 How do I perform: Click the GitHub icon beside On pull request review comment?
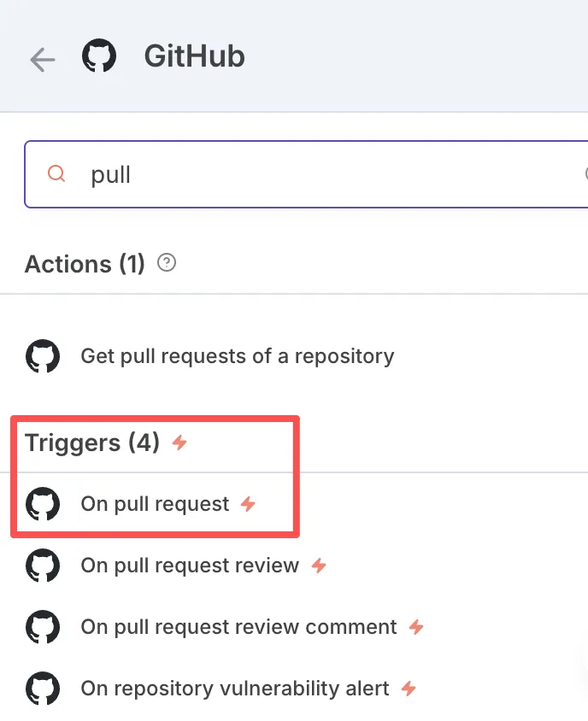pos(43,627)
